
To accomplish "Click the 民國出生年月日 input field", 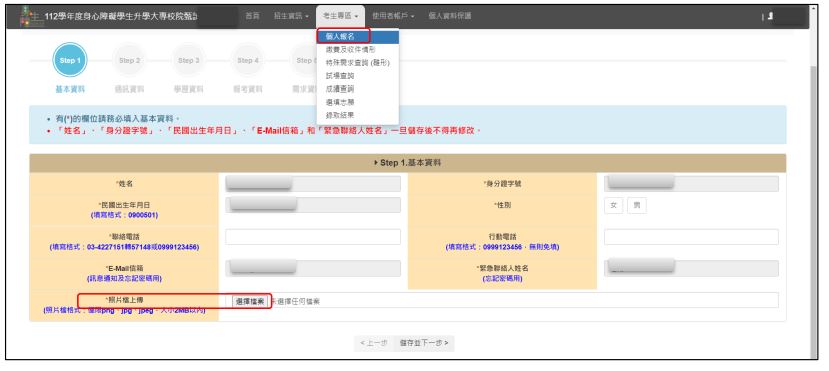I will pyautogui.click(x=313, y=205).
